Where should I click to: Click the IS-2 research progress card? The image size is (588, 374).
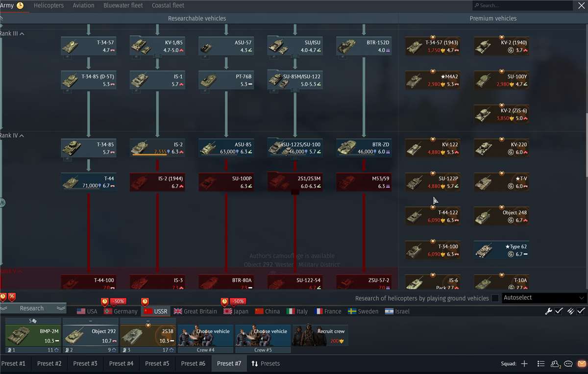[x=157, y=148]
